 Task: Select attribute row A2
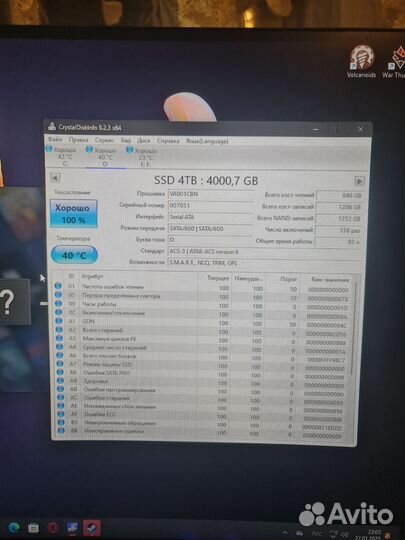[x=202, y=331]
